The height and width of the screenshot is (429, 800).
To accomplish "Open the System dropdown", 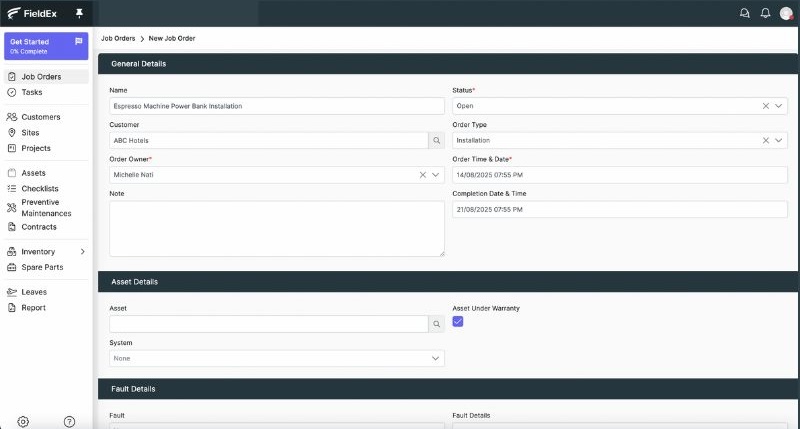I will pos(277,358).
